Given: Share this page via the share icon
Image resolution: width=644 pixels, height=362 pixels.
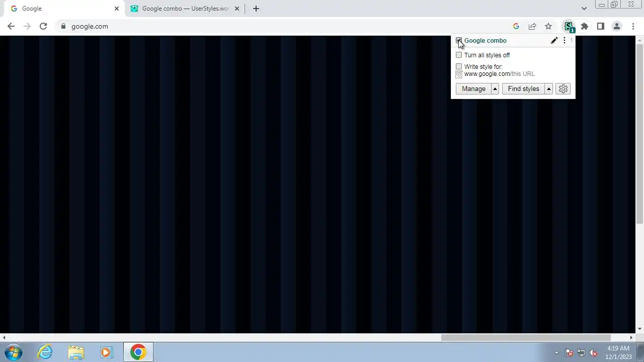Looking at the screenshot, I should [x=532, y=26].
